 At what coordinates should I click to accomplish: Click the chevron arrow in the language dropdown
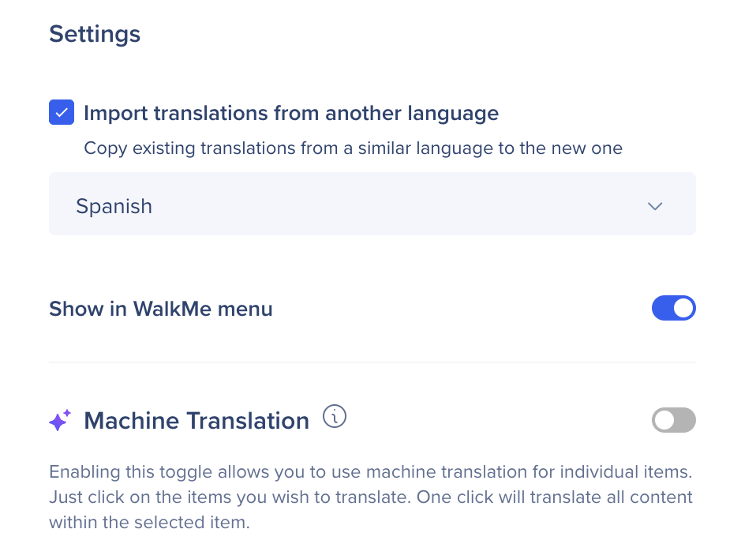(654, 206)
